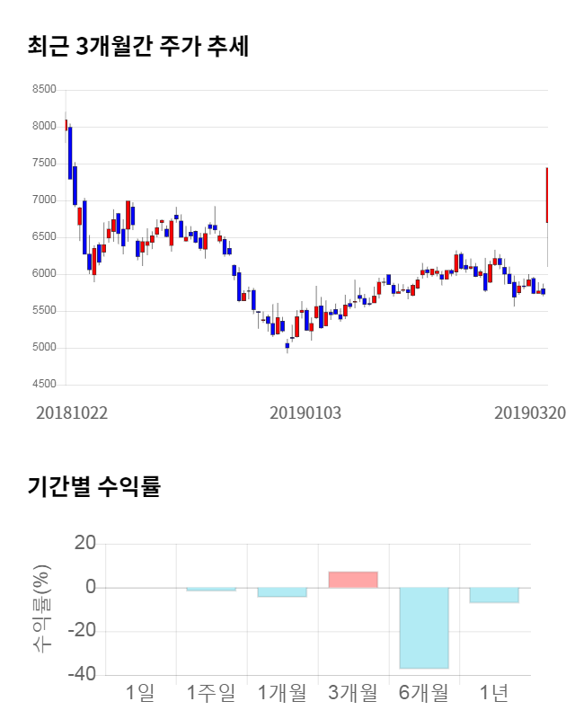Screen dimensions: 575x728
Task: Click the large blue candlestick near chart start
Action: pyautogui.click(x=70, y=153)
